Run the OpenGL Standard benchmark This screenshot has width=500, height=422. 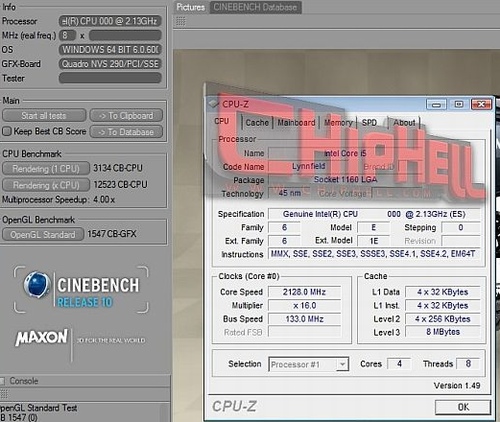(x=43, y=234)
